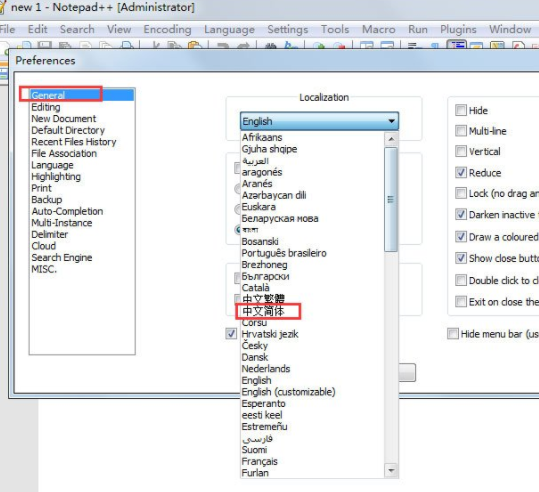Viewport: 539px width, 492px height.
Task: Select General in the preferences list
Action: click(82, 95)
